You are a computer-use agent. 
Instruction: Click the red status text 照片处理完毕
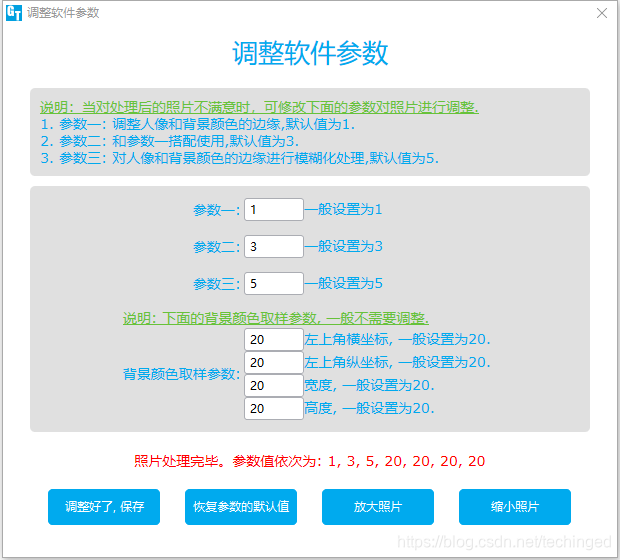click(309, 461)
